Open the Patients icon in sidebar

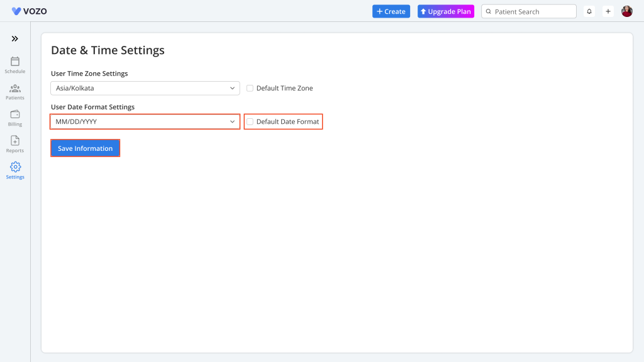[x=15, y=88]
